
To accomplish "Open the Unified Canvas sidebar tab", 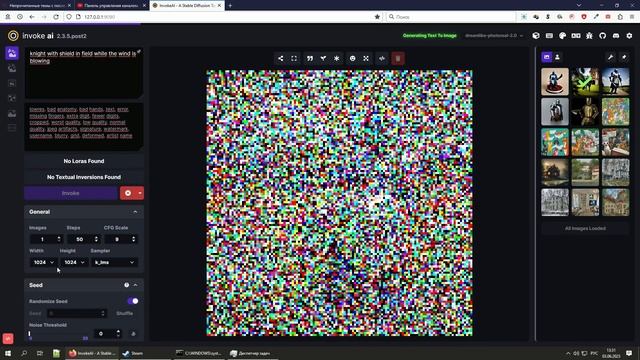I will point(12,83).
